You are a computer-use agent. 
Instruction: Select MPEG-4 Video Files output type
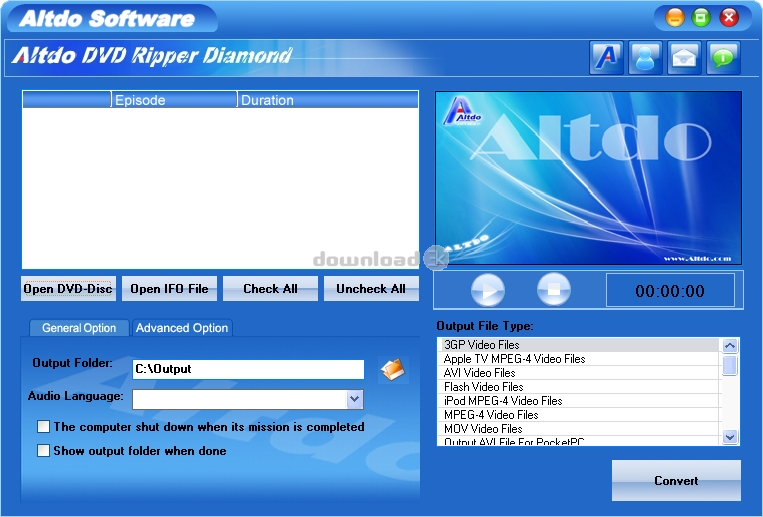pos(579,415)
